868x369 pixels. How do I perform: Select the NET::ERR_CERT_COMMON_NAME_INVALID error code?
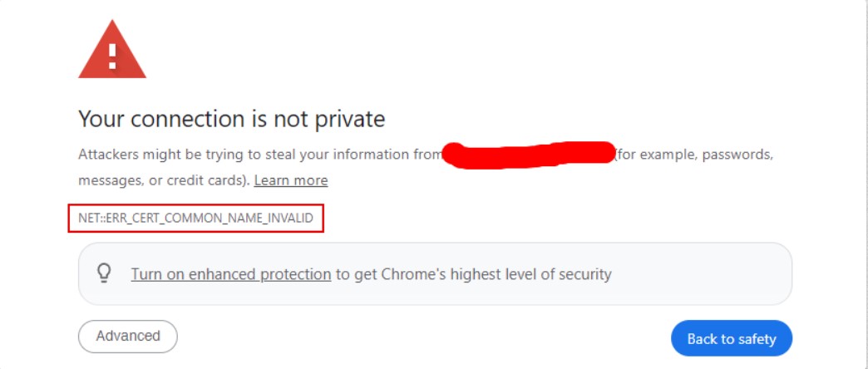(195, 218)
